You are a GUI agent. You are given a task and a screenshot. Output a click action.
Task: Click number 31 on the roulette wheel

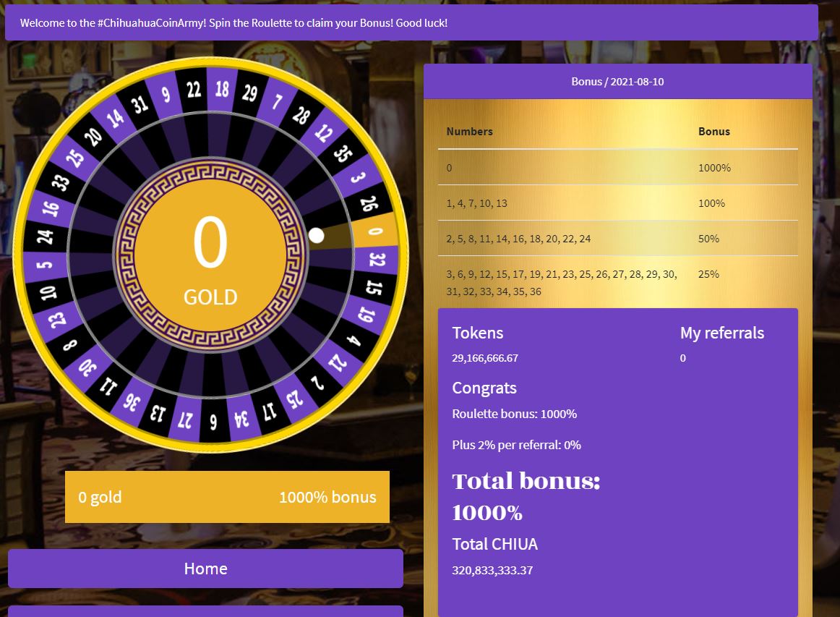[x=140, y=105]
